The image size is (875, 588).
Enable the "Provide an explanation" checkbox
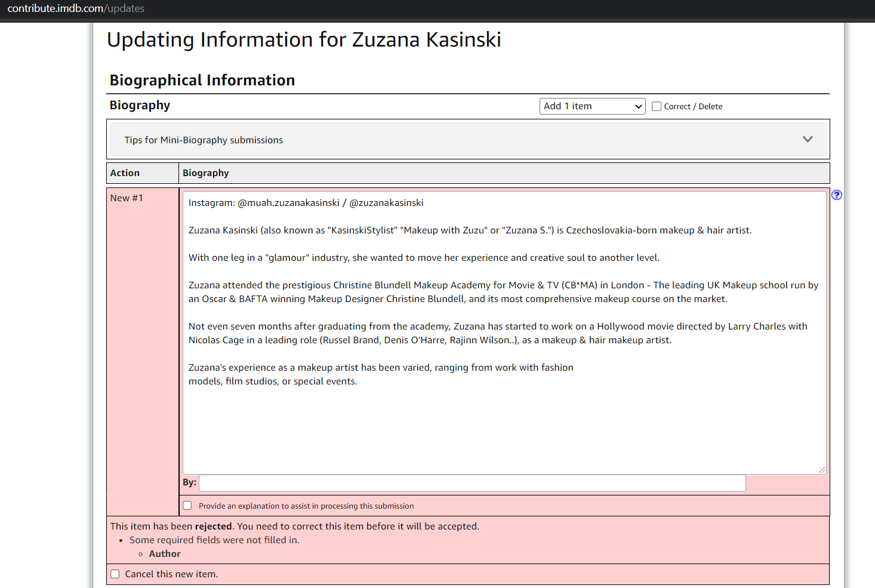click(x=187, y=506)
